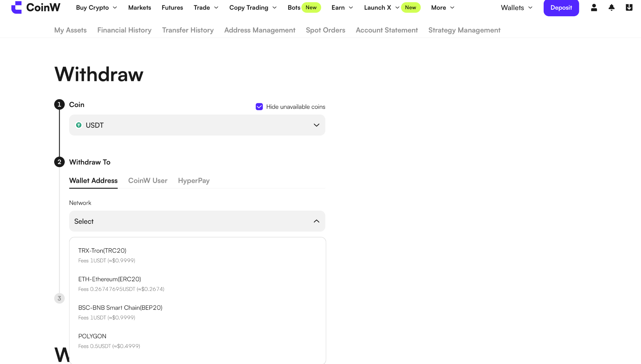
Task: Open the notifications bell
Action: [611, 8]
